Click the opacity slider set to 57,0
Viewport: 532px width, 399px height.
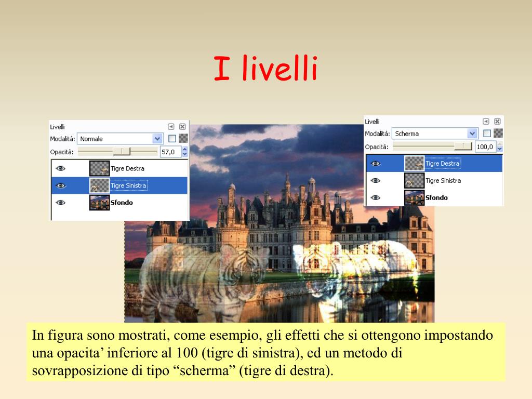(x=117, y=151)
